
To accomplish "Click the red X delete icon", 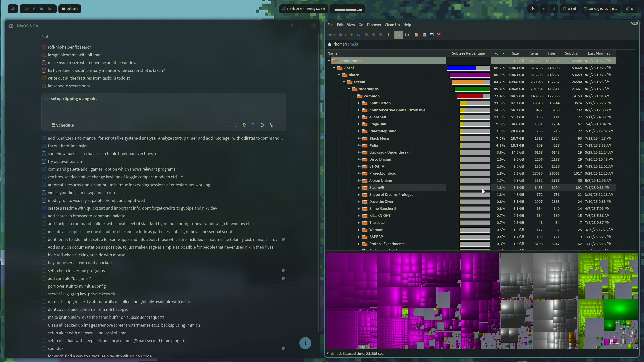I will [439, 35].
